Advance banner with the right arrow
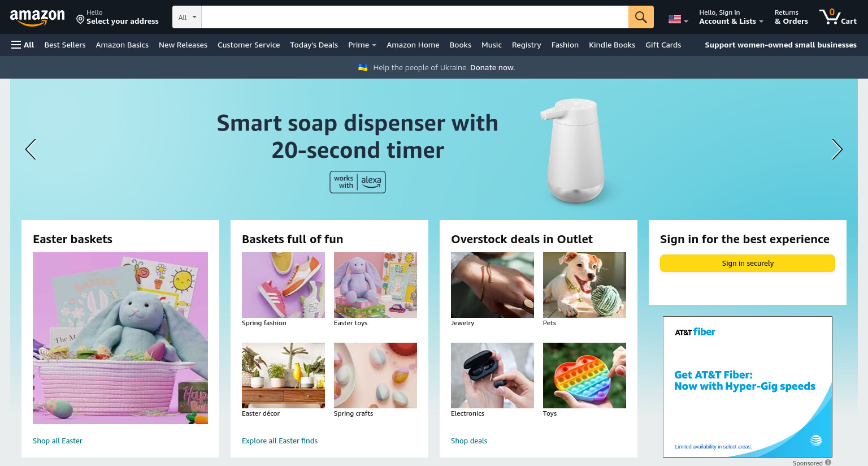 [x=837, y=149]
